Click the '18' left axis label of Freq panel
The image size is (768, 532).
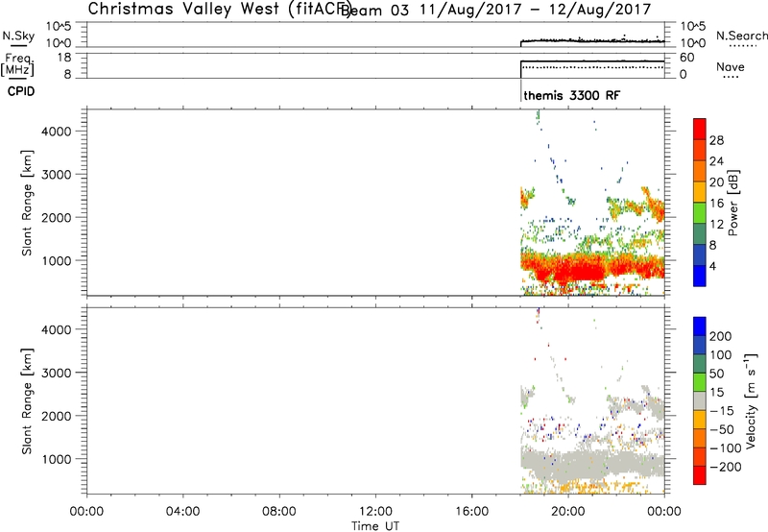click(64, 58)
